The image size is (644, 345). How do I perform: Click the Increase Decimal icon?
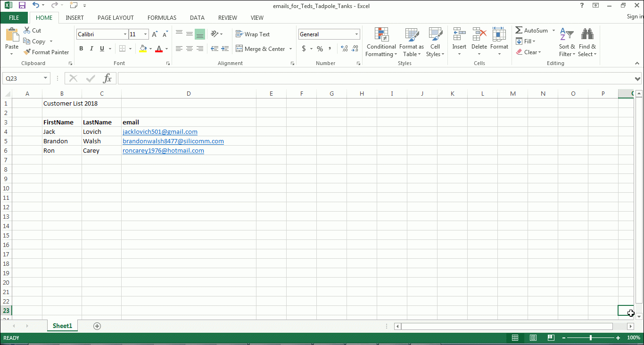[x=344, y=48]
